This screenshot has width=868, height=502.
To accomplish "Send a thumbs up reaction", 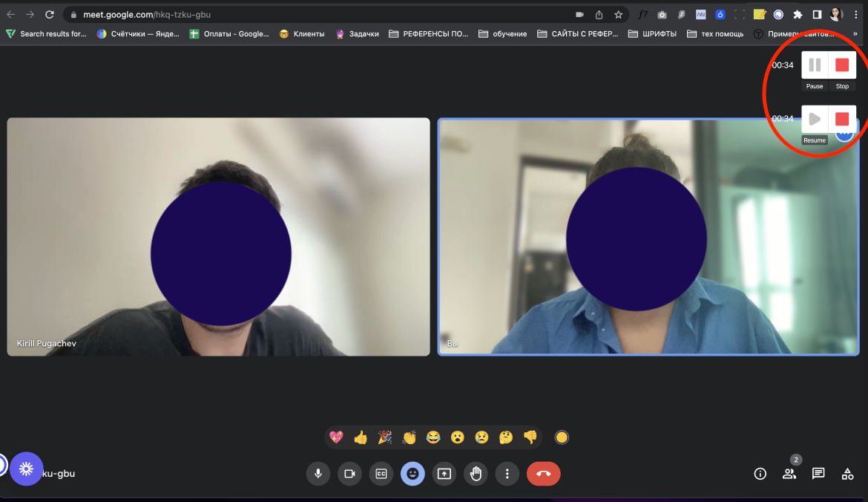I will (x=361, y=437).
